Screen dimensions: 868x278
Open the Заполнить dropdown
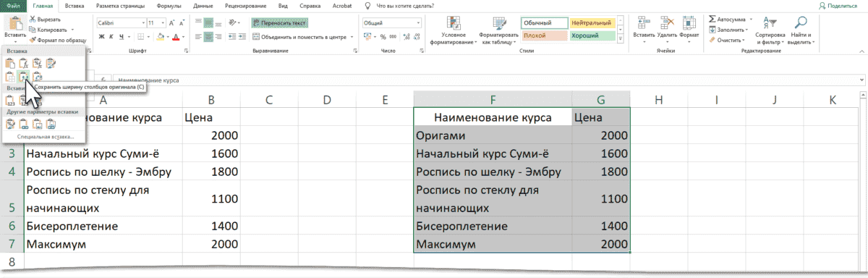(729, 30)
